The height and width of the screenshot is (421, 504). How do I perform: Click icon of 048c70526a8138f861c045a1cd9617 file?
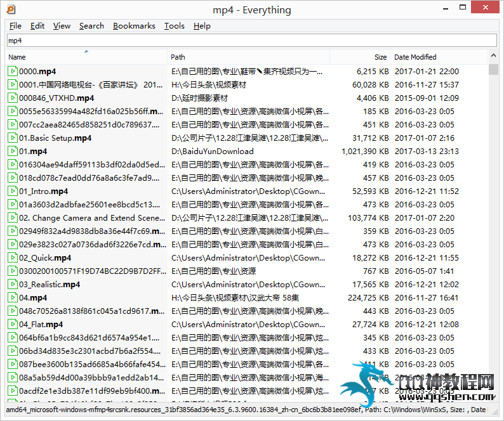12,311
